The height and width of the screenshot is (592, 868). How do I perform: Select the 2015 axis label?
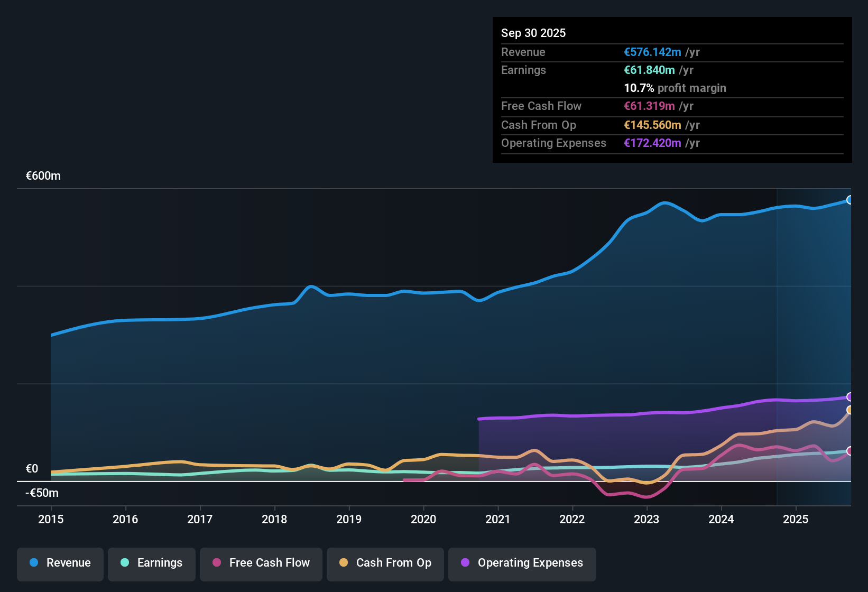tap(51, 520)
